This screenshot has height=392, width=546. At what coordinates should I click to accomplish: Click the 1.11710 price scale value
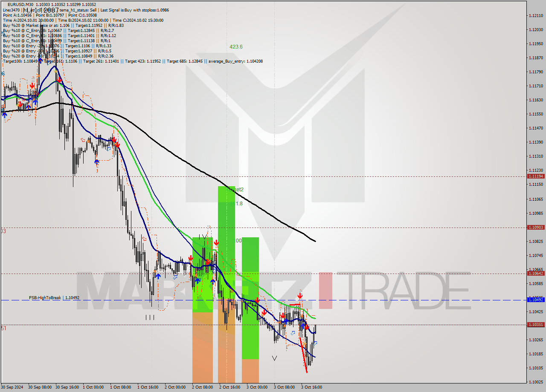pos(536,86)
